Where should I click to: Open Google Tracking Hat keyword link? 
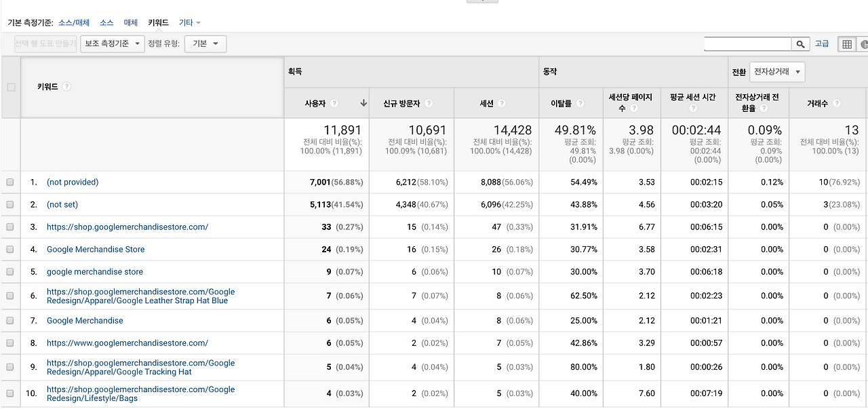click(140, 367)
